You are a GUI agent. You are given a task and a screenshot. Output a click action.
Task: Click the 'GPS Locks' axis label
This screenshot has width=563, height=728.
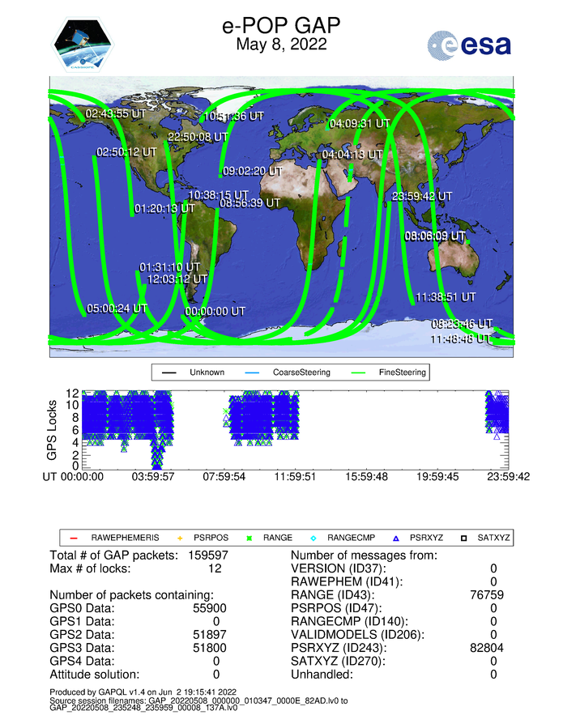(x=53, y=429)
